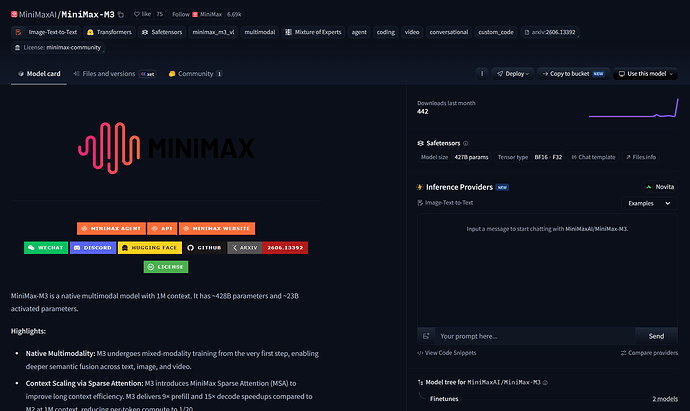Open View Code Snippets
Image resolution: width=690 pixels, height=411 pixels.
point(447,353)
